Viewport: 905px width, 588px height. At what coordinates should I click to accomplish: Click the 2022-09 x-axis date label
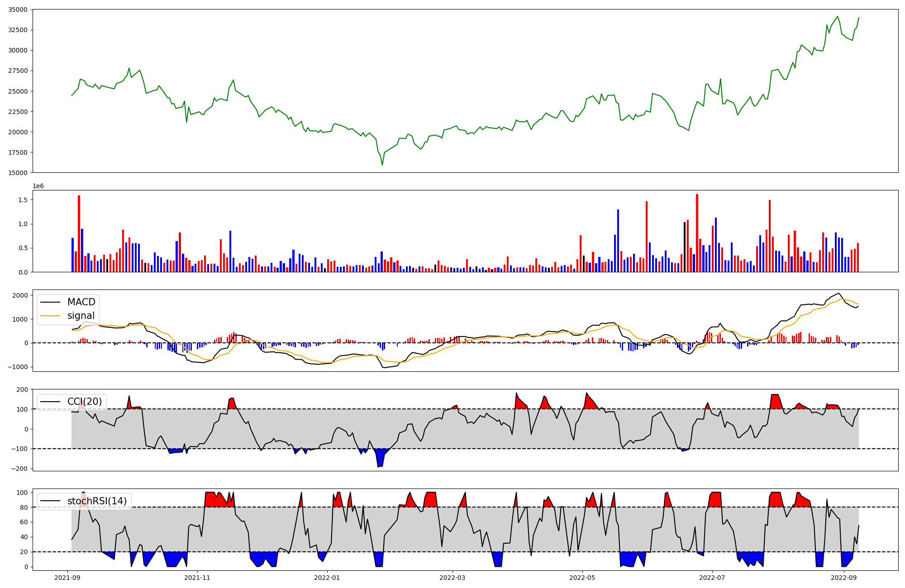coord(844,578)
